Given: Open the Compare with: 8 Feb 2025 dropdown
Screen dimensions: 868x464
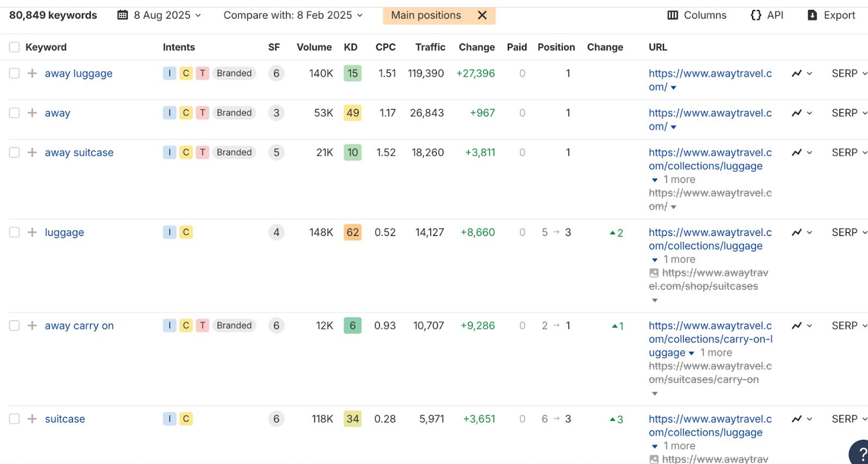Looking at the screenshot, I should click(x=293, y=15).
